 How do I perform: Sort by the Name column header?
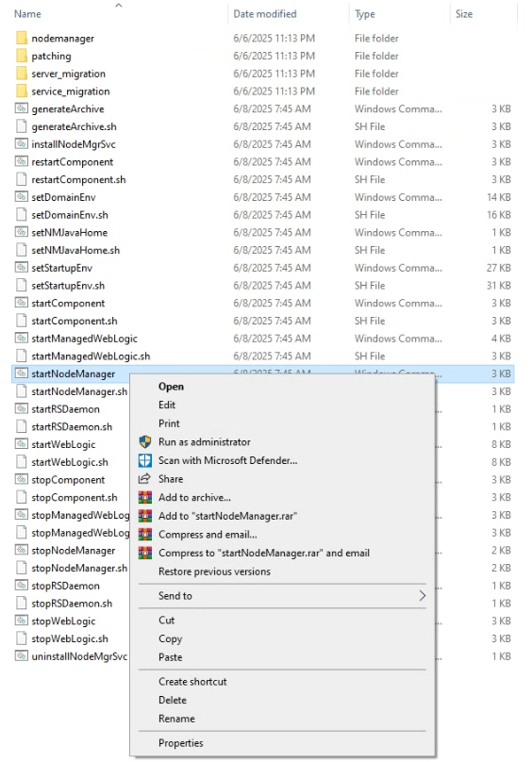27,14
